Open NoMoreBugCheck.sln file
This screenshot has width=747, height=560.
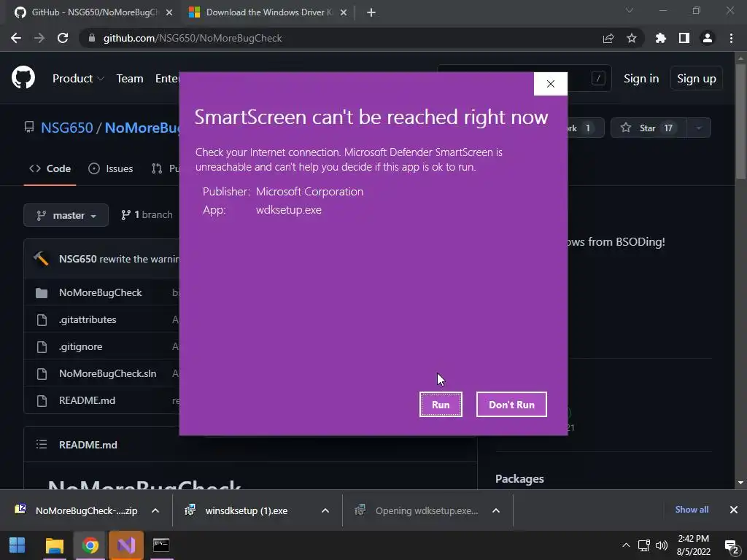click(108, 373)
